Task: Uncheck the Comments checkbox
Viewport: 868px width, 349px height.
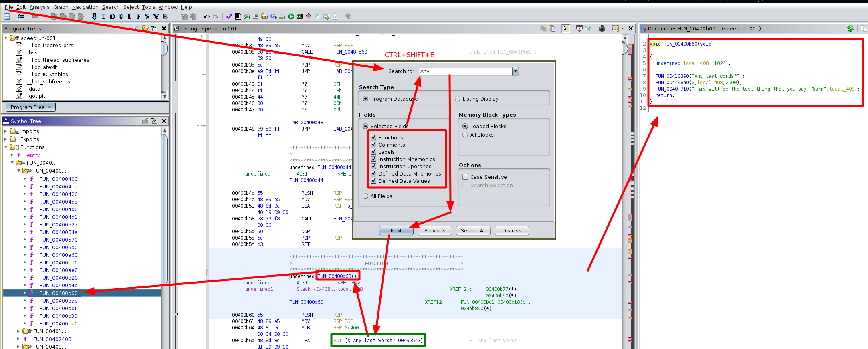Action: (373, 145)
